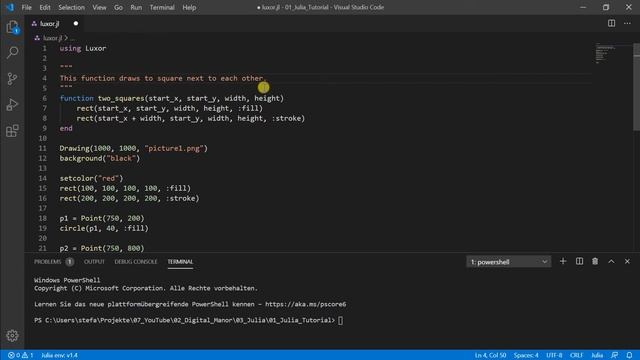
Task: Change language mode via Julia indicator
Action: tap(597, 355)
